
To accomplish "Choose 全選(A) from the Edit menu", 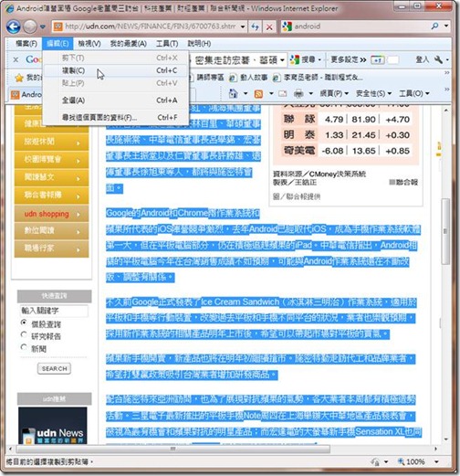I will click(x=116, y=100).
